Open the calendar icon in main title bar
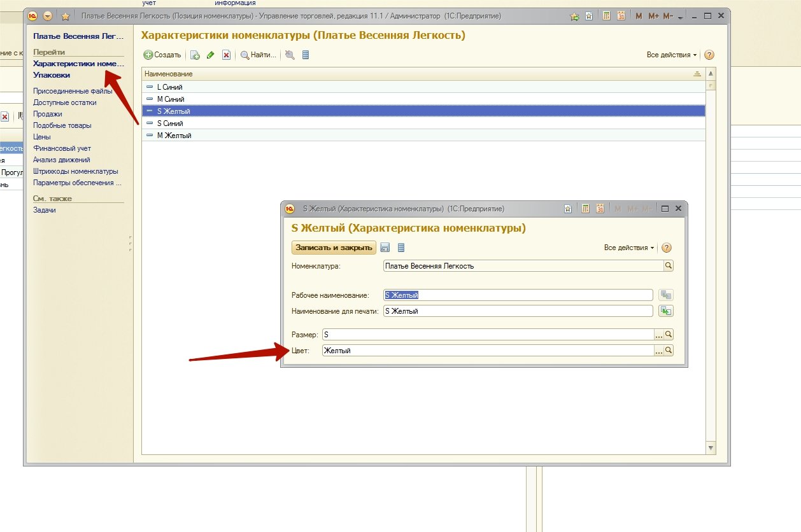Screen dimensions: 801x532 coord(621,17)
